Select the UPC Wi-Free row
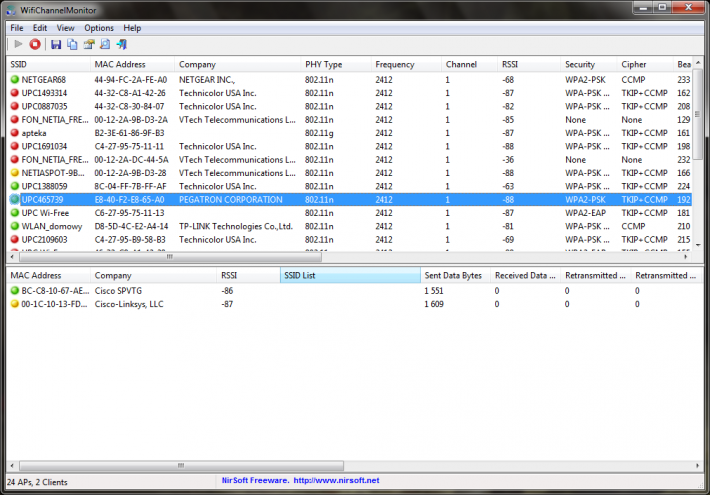 pyautogui.click(x=350, y=213)
